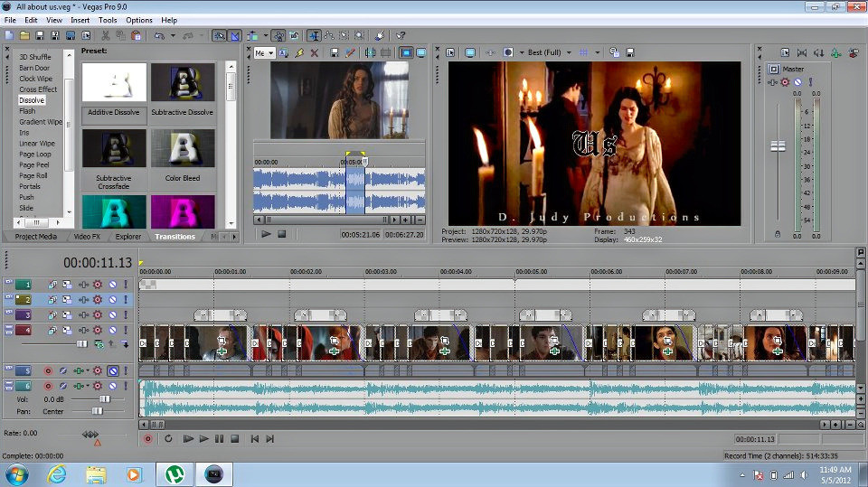Open the undo history dropdown arrow
Screen dimensions: 868x487
pos(173,35)
